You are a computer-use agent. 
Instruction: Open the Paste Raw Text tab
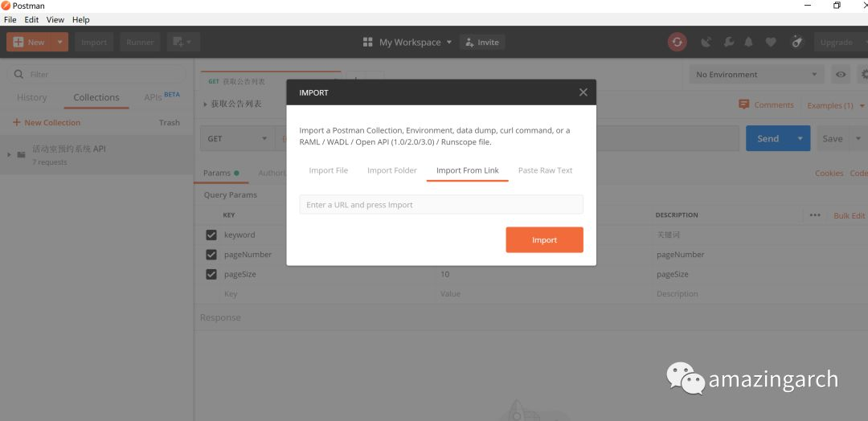click(x=545, y=170)
